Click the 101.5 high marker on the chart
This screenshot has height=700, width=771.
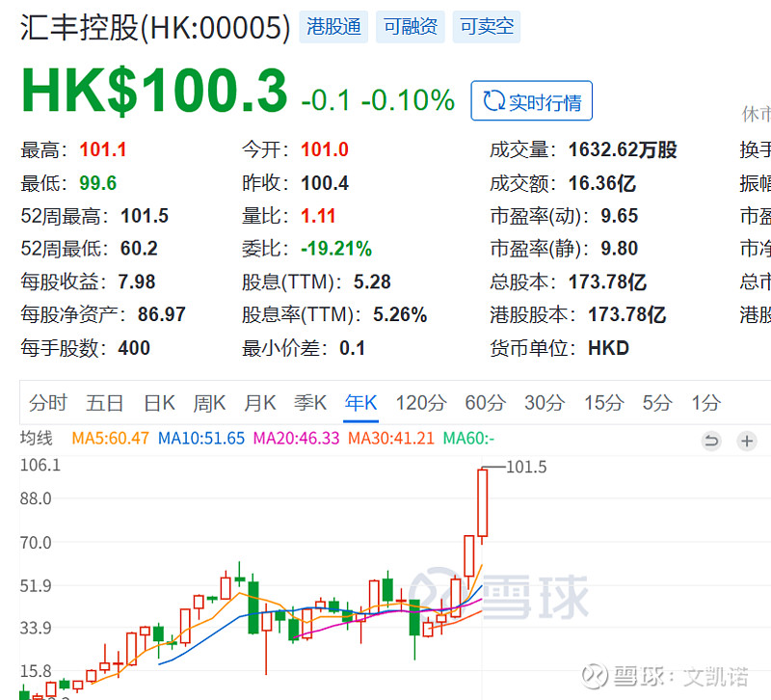526,467
